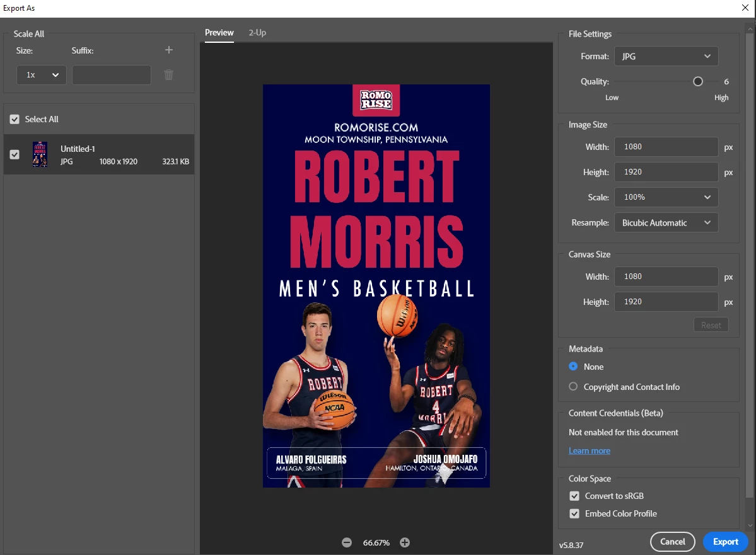Uncheck the Untitled-1 asset checkbox

tap(15, 154)
